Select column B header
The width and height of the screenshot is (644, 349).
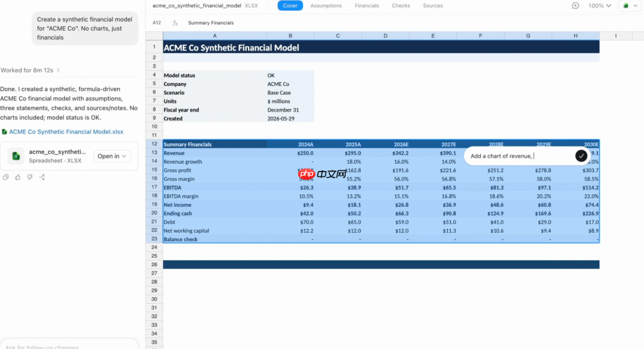click(x=290, y=36)
